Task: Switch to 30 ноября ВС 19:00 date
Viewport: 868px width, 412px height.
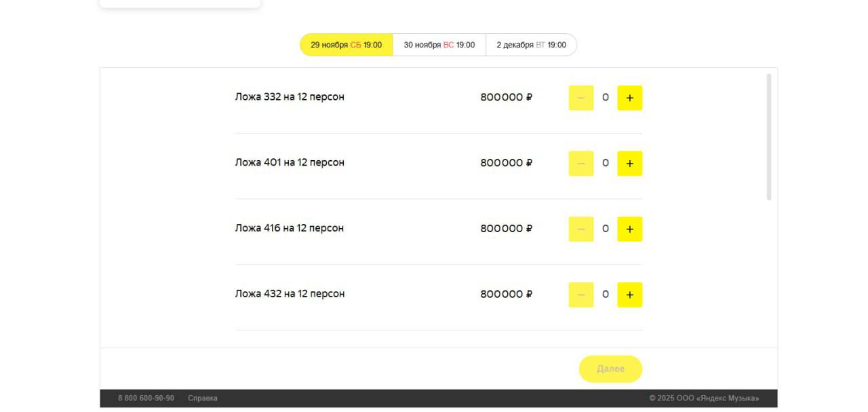Action: click(x=439, y=45)
